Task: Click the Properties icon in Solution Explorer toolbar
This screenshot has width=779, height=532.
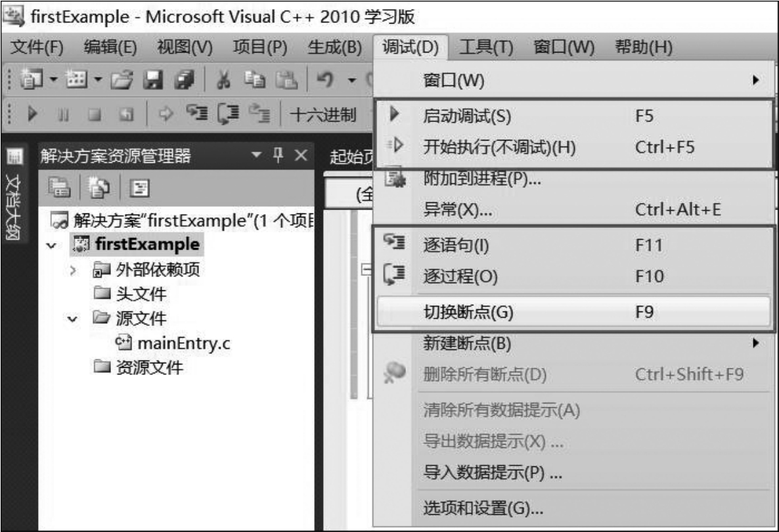Action: (x=60, y=187)
